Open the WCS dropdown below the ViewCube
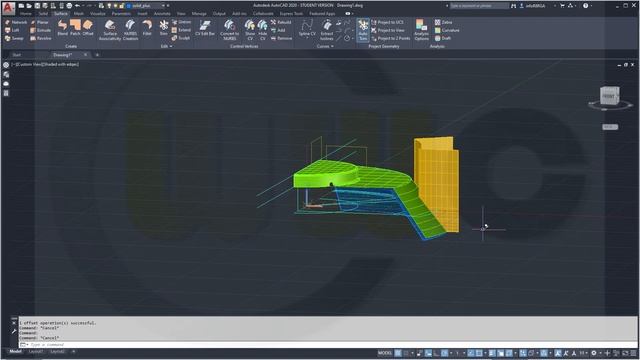The height and width of the screenshot is (360, 640). (x=610, y=127)
